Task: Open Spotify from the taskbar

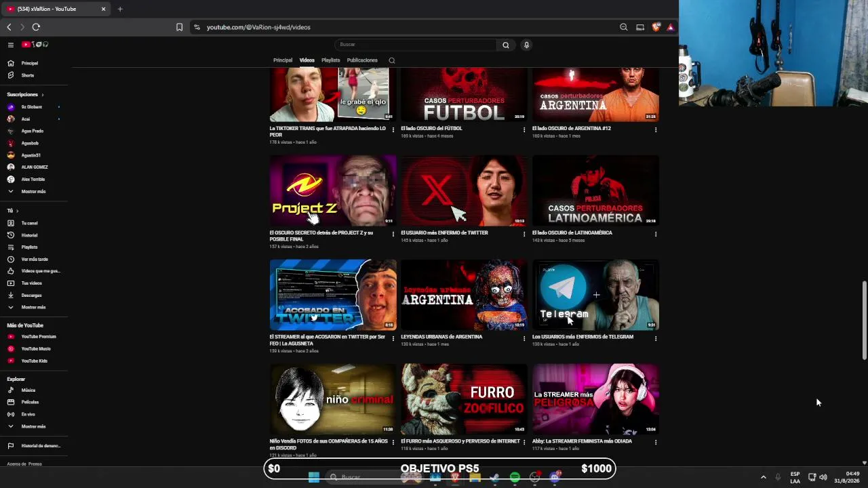Action: [x=515, y=478]
